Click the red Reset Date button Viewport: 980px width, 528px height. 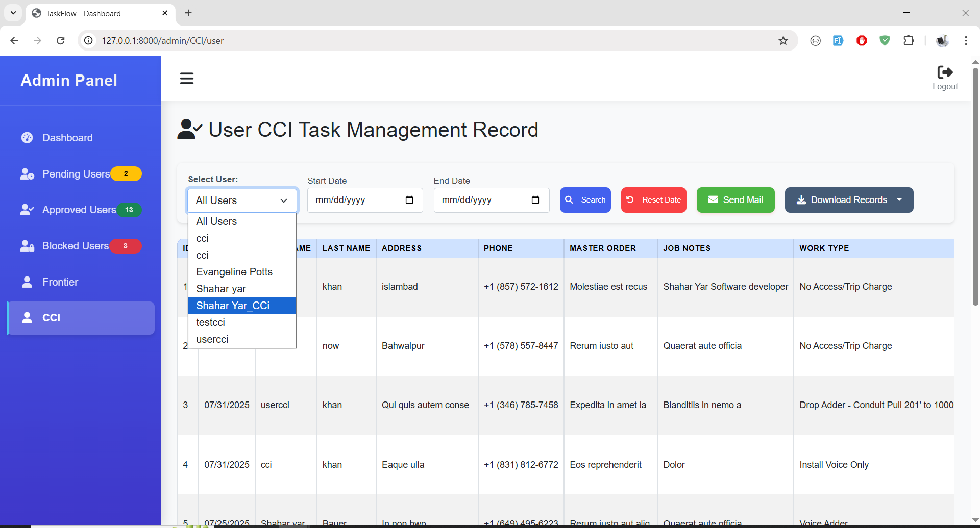tap(653, 200)
